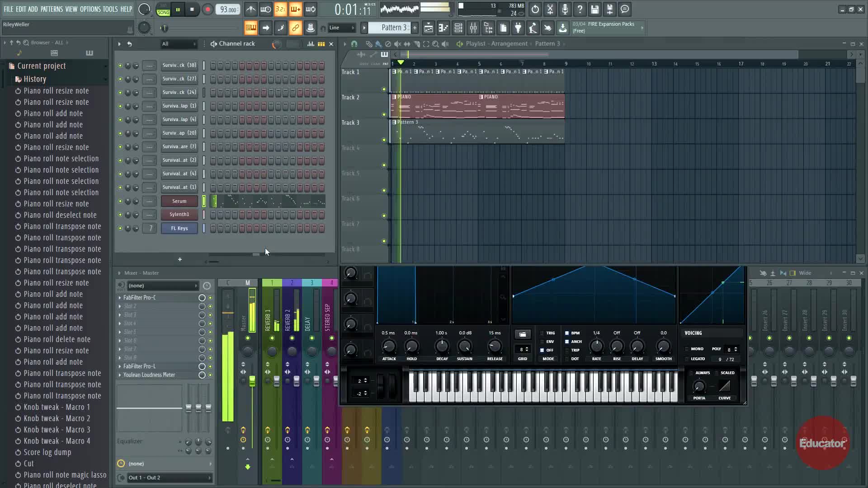Open the mixer window icon
This screenshot has height=488, width=868.
click(473, 28)
